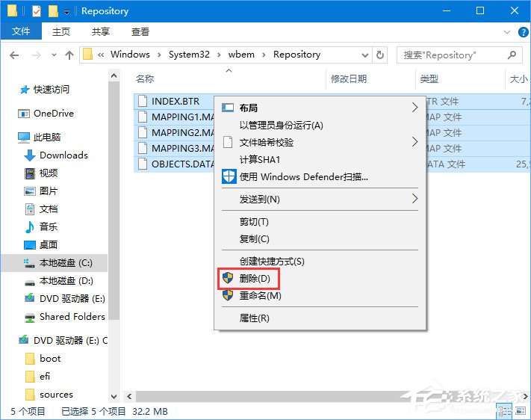
Task: Select 属性(R) in the context menu
Action: 254,318
